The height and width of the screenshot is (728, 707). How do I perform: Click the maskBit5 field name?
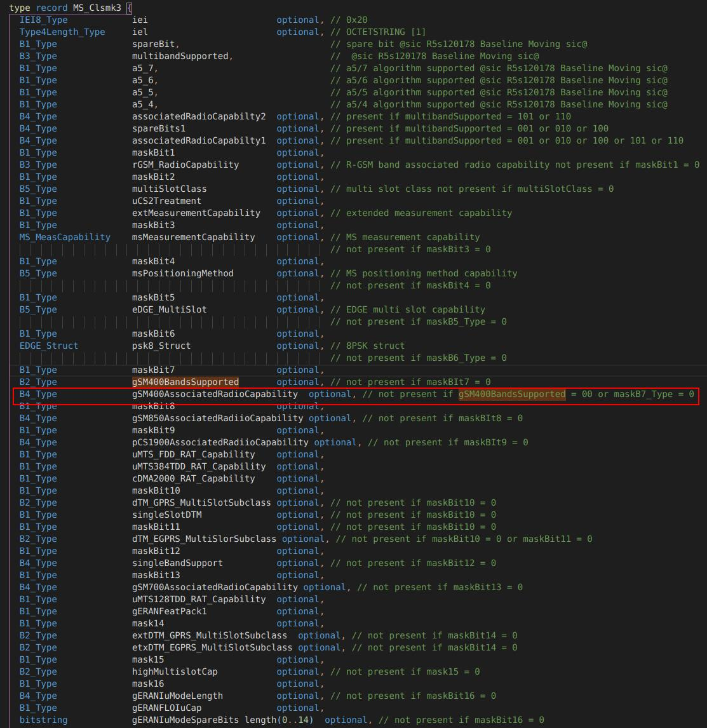pyautogui.click(x=153, y=297)
